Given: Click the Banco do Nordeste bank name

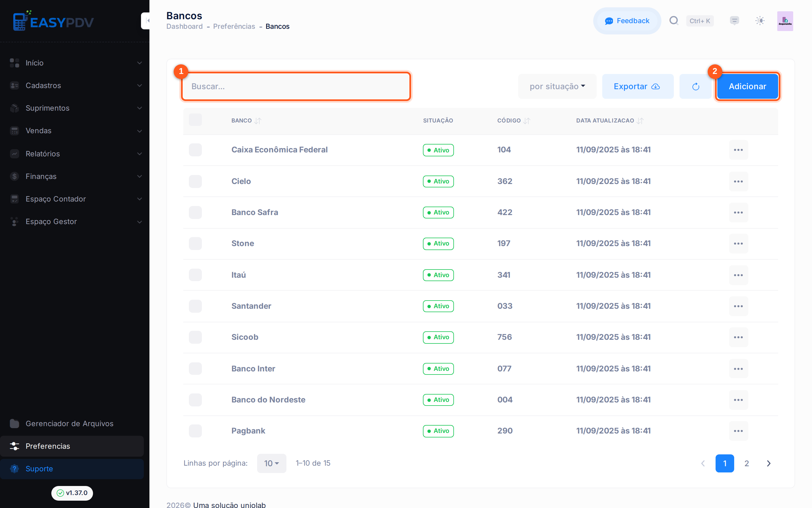Looking at the screenshot, I should click(x=268, y=400).
